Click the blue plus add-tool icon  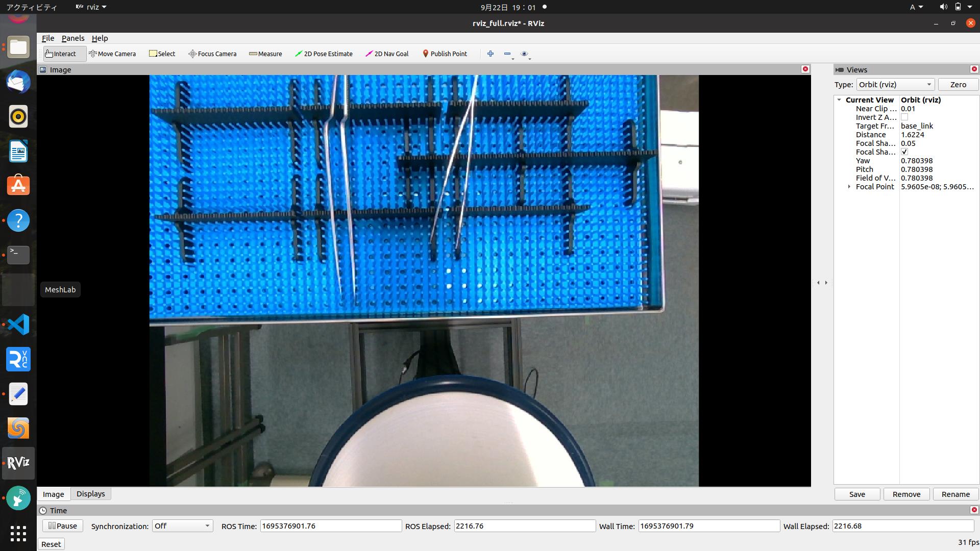(x=491, y=54)
